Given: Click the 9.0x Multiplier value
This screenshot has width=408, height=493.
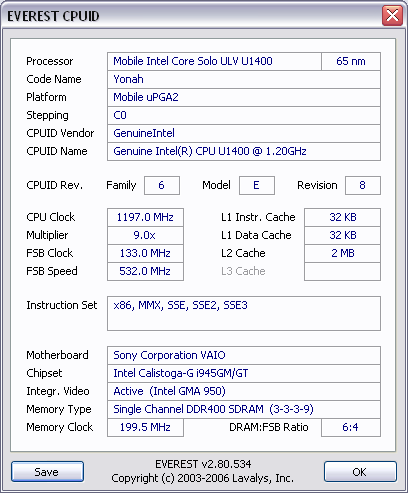Looking at the screenshot, I should (x=145, y=235).
